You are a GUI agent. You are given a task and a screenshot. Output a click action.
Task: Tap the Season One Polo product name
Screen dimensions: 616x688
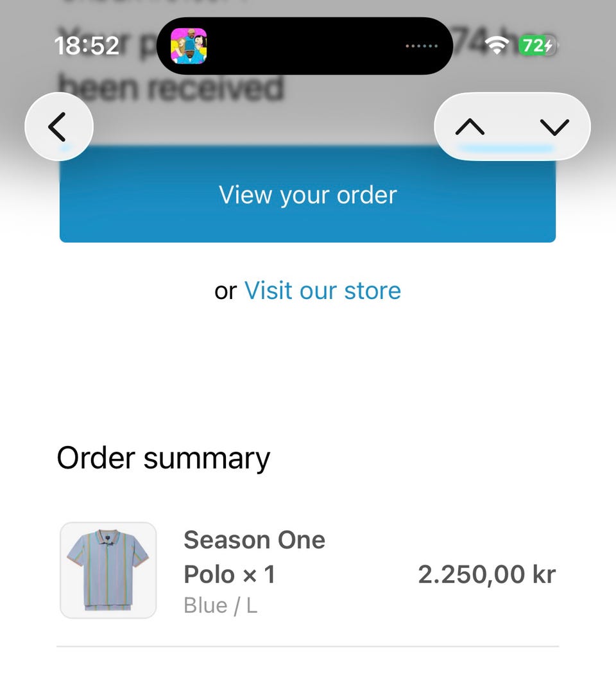click(x=255, y=557)
